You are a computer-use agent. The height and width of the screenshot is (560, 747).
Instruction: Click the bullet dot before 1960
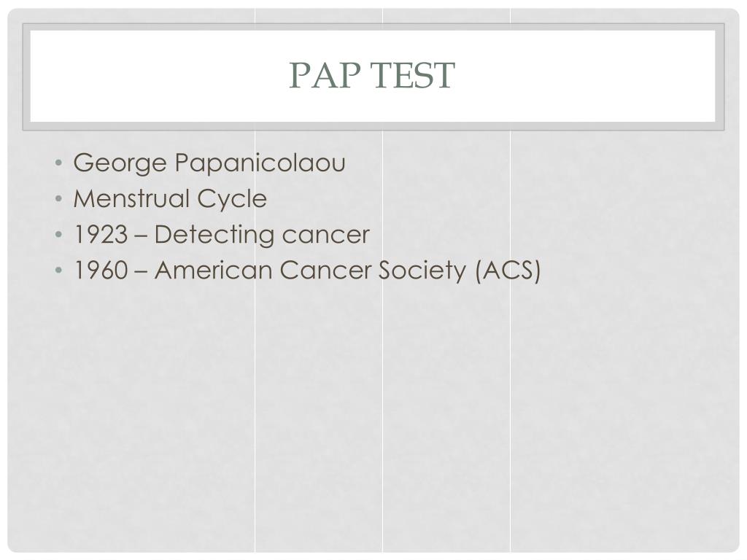[x=58, y=270]
